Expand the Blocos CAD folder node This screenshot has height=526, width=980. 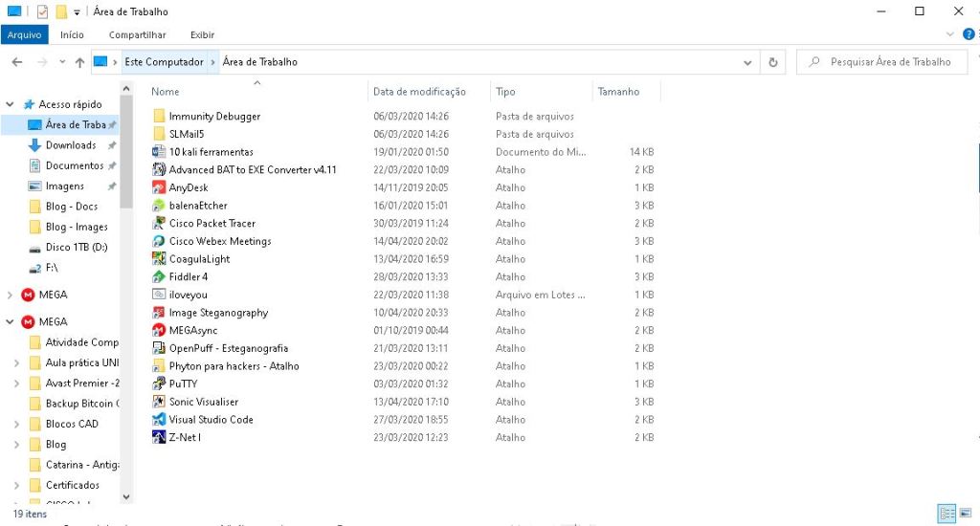[16, 424]
